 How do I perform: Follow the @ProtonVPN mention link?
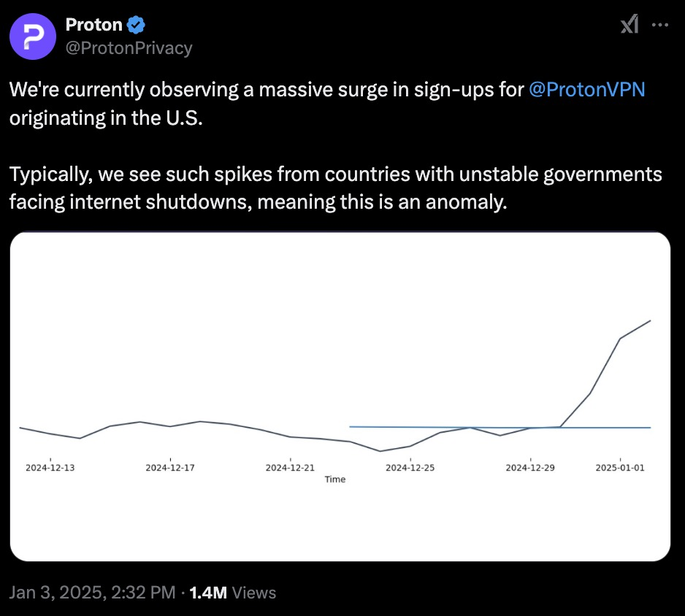pyautogui.click(x=586, y=90)
